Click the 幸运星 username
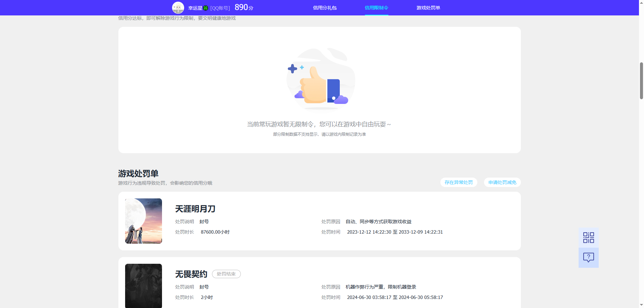The height and width of the screenshot is (308, 644). click(x=195, y=8)
